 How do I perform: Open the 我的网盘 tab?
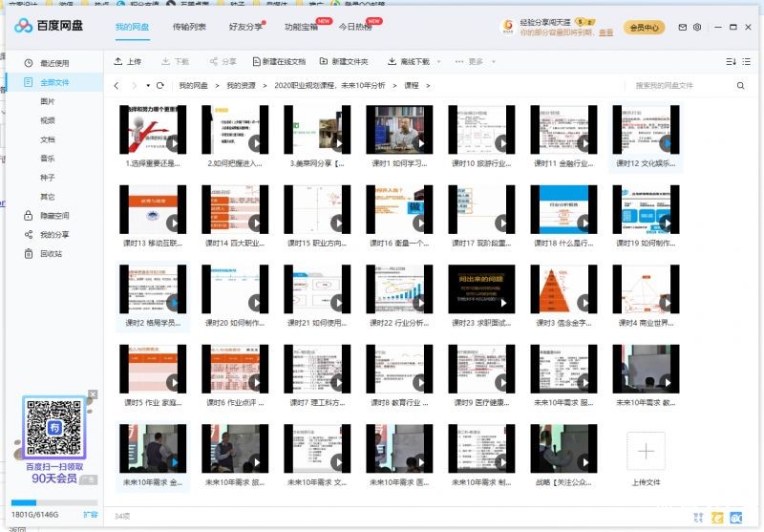[132, 27]
